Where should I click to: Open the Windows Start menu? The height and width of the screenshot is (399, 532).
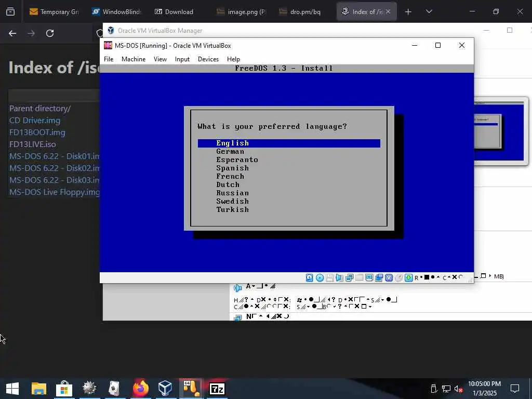[12, 389]
